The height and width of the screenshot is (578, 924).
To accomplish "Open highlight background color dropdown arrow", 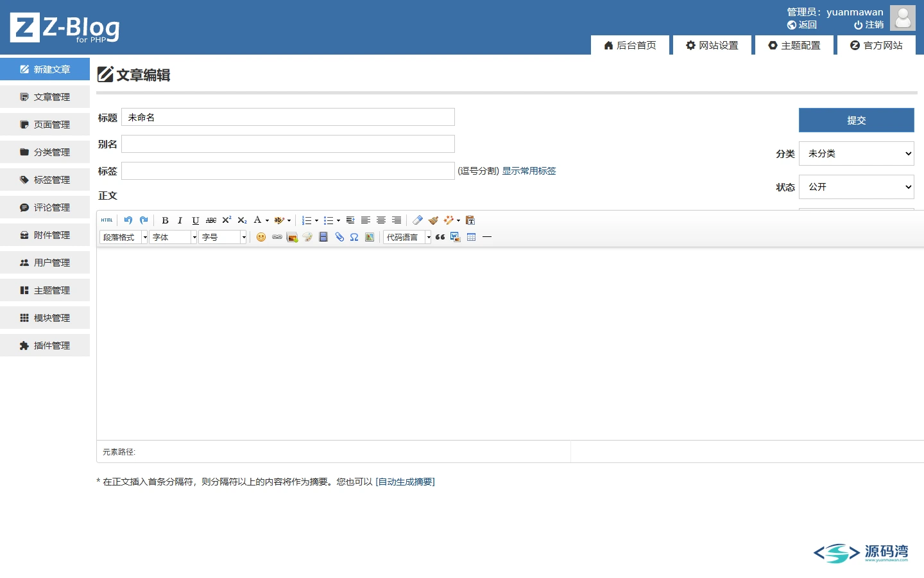I will [289, 220].
